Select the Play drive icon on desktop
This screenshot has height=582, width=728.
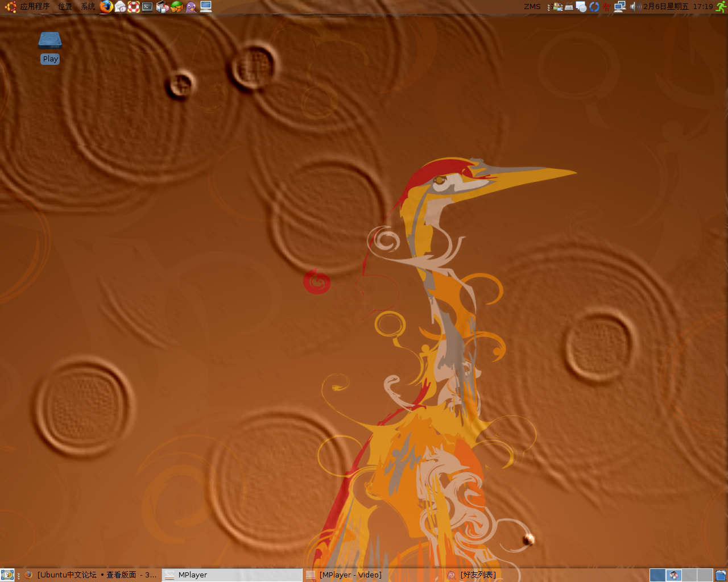50,48
